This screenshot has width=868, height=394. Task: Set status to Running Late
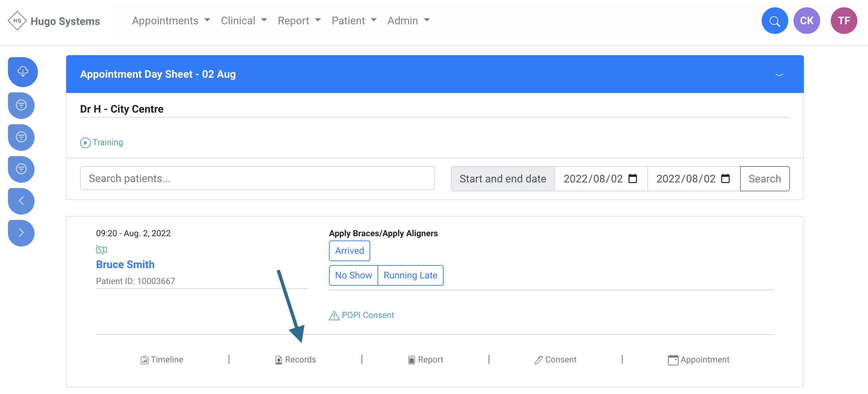click(410, 275)
